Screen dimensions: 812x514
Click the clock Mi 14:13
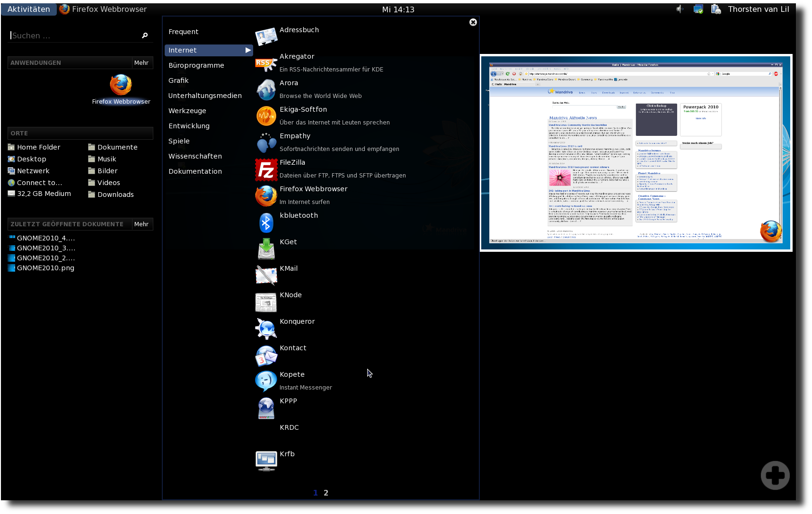(398, 9)
